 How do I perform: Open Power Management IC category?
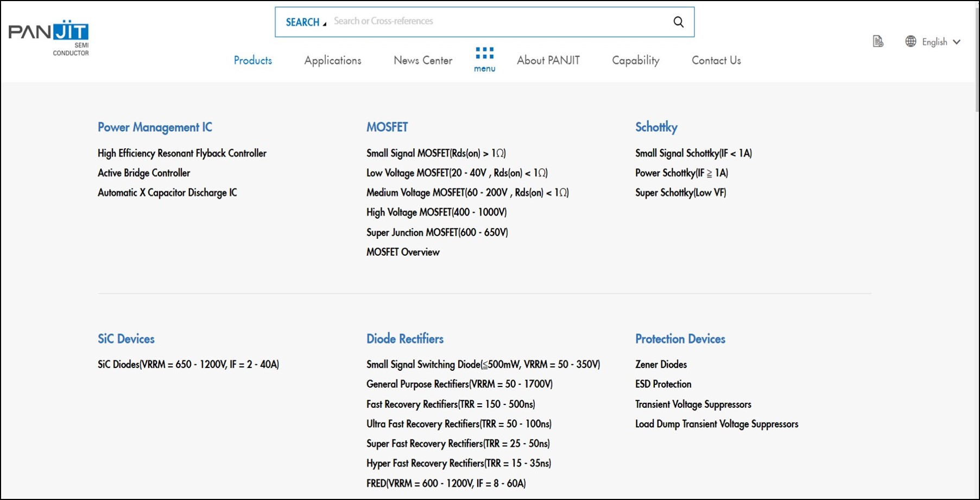click(155, 127)
